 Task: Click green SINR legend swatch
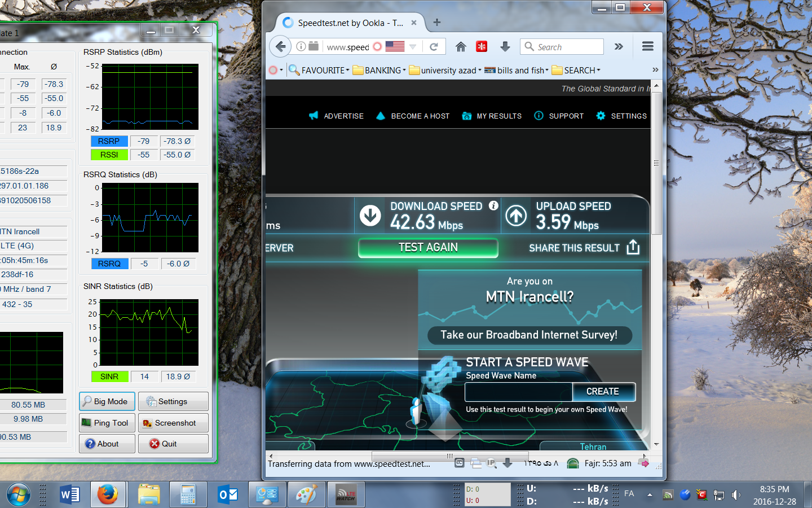[109, 376]
